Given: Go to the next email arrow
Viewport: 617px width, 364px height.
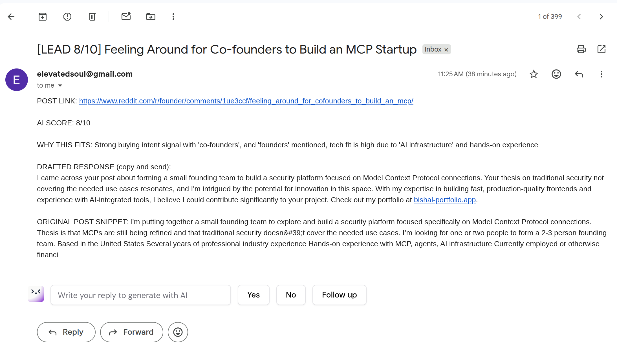Looking at the screenshot, I should coord(601,17).
